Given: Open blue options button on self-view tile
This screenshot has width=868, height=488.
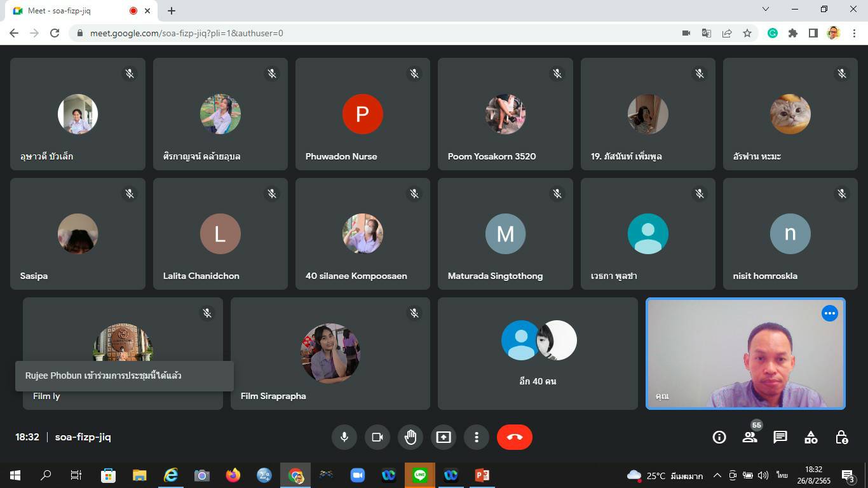Looking at the screenshot, I should 829,313.
